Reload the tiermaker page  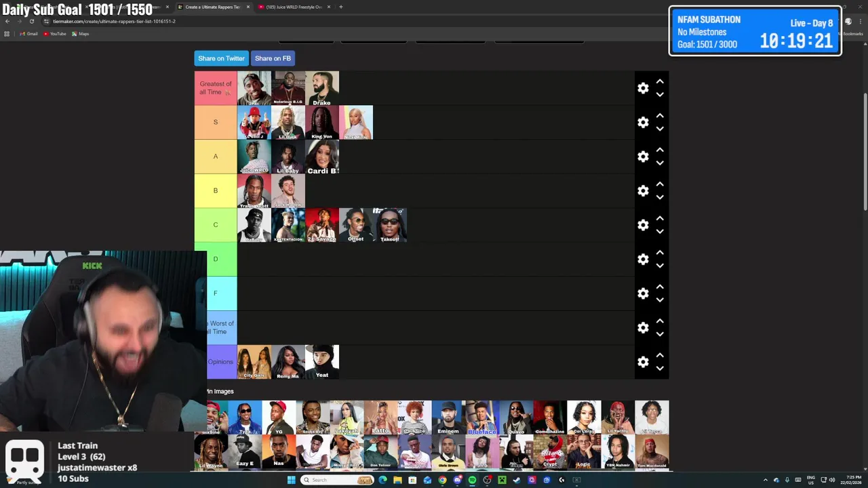point(31,21)
